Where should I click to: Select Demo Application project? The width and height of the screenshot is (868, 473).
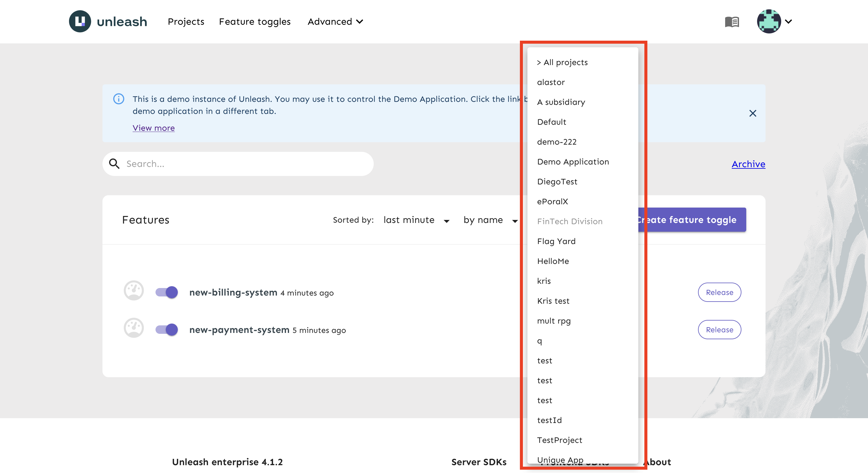point(583,162)
